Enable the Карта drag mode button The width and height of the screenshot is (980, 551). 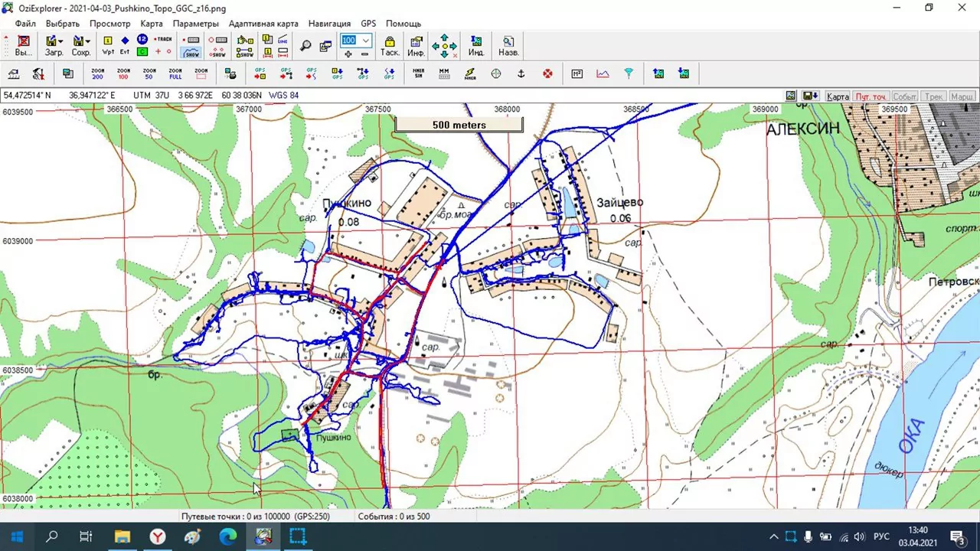tap(838, 96)
